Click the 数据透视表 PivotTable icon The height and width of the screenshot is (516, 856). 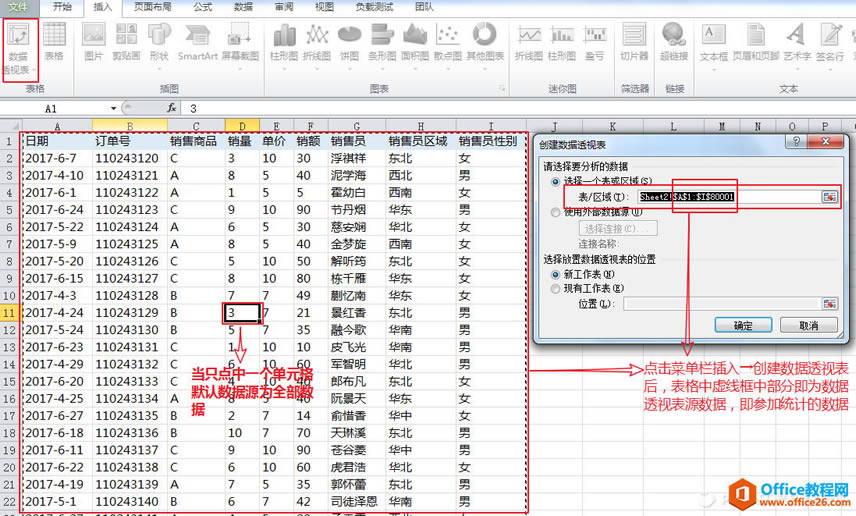(20, 48)
